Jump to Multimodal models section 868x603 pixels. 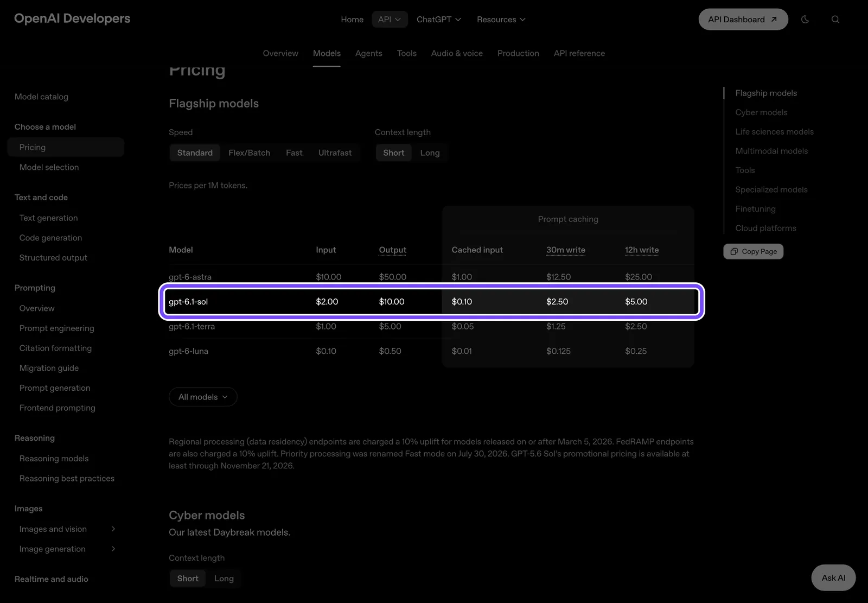[771, 151]
